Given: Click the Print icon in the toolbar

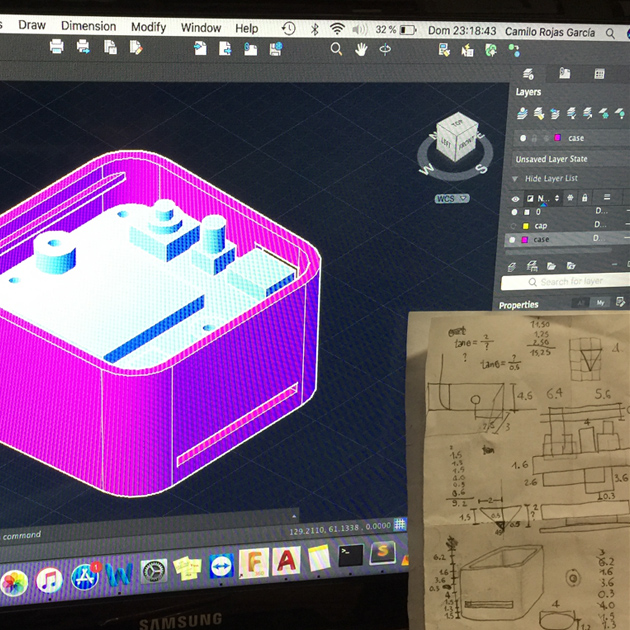Looking at the screenshot, I should pyautogui.click(x=57, y=46).
